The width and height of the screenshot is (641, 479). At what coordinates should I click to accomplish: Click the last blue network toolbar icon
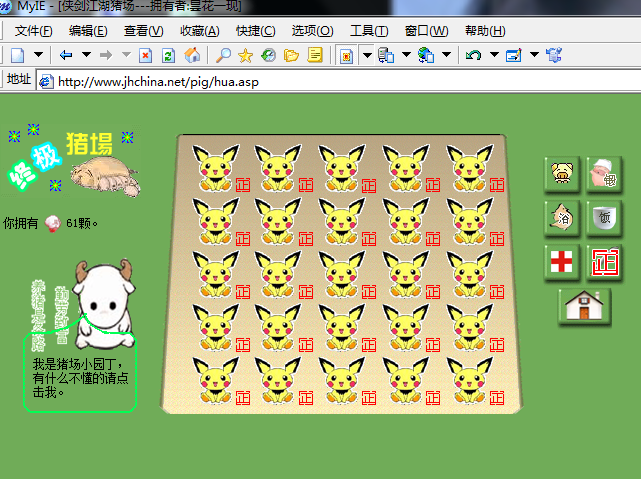coord(554,55)
